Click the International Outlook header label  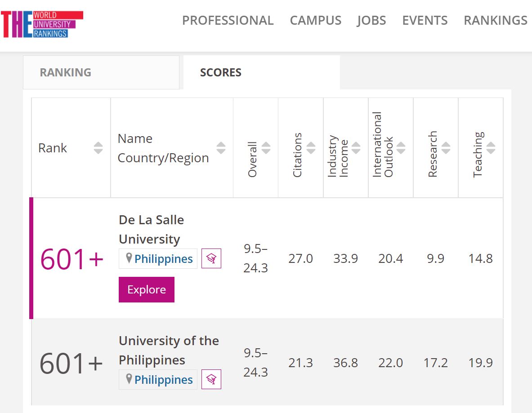pos(383,144)
